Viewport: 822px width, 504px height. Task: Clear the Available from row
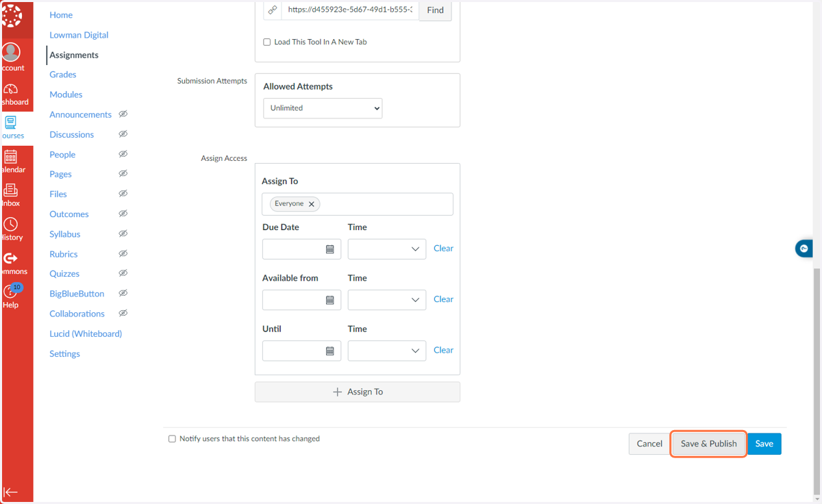[443, 299]
